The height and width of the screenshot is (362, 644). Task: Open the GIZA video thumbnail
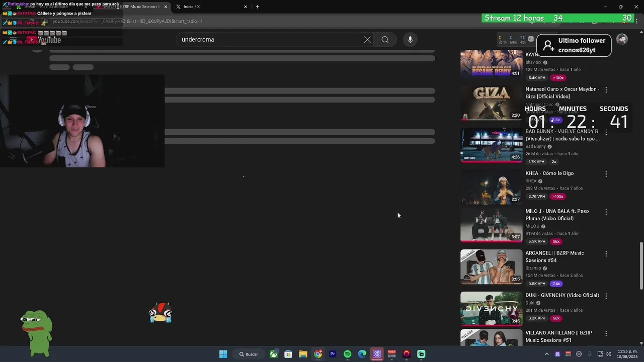pos(492,103)
